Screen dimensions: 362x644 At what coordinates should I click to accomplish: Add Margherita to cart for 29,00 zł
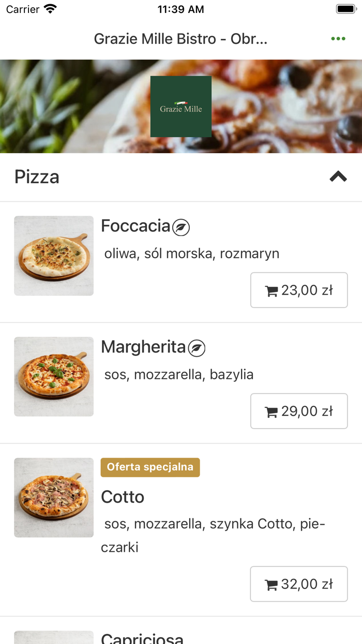click(299, 411)
